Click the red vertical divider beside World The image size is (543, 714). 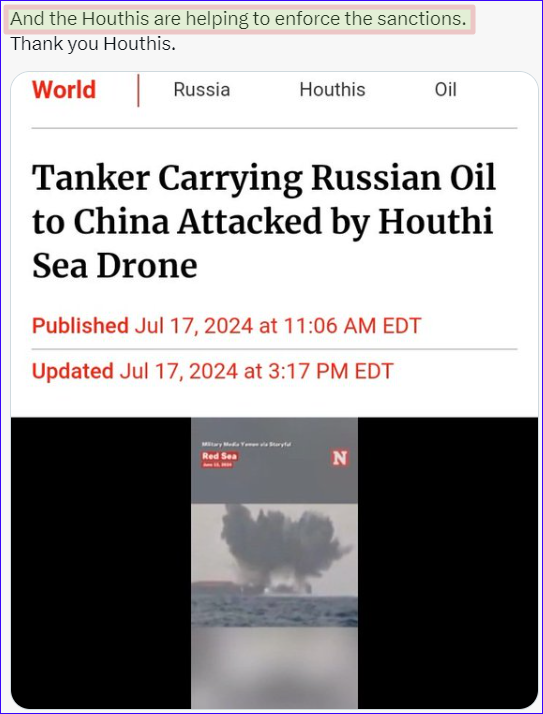point(138,91)
